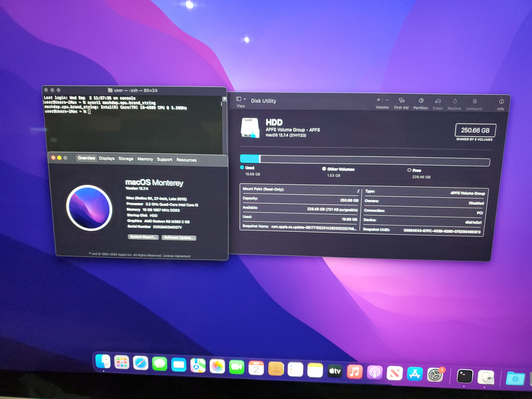Screen dimensions: 532x399
Task: Click the 'disk1s5s1' device value
Action: (473, 222)
